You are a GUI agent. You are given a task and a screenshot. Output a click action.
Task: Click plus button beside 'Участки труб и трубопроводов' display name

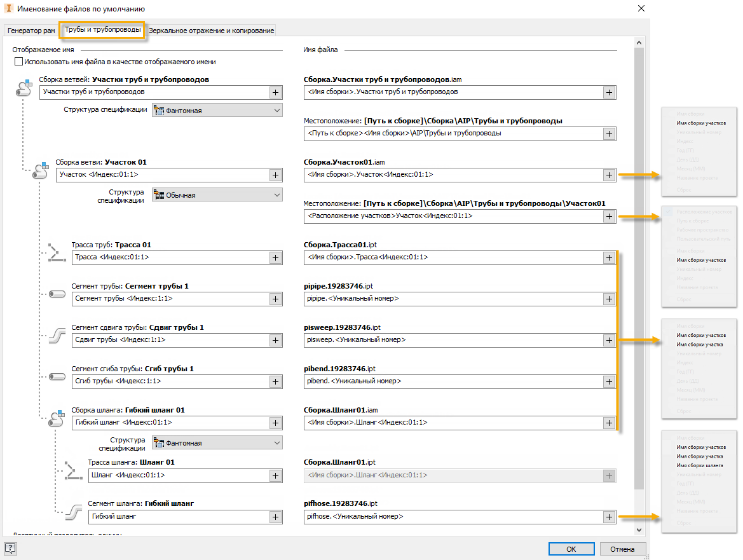275,92
